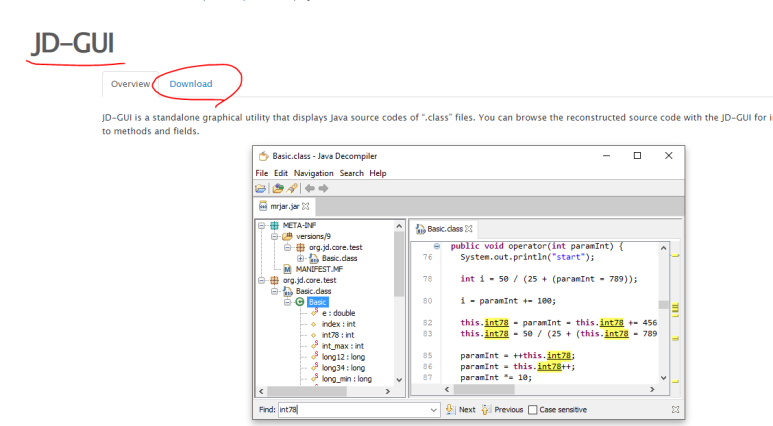
Task: Switch to the Download tab
Action: (x=191, y=84)
